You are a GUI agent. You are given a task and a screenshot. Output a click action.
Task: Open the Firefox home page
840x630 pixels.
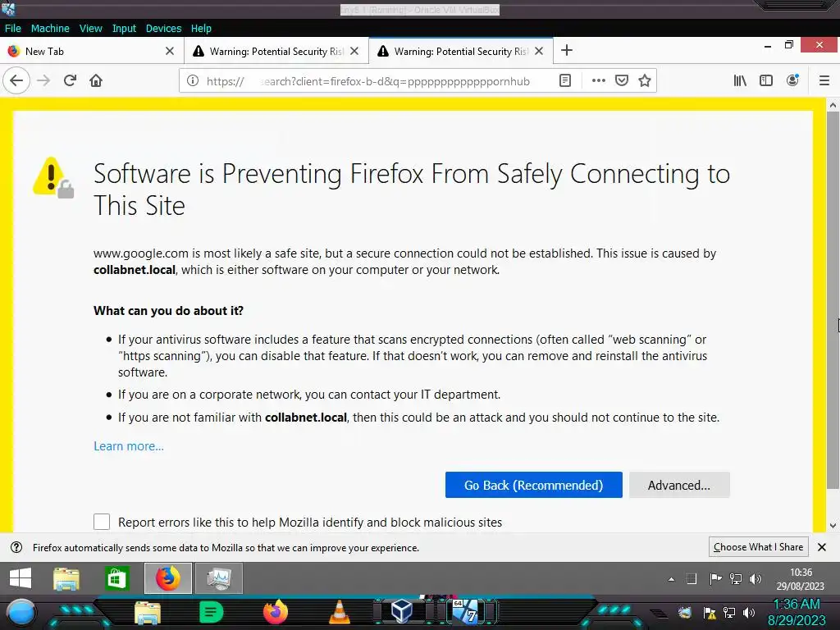tap(96, 81)
